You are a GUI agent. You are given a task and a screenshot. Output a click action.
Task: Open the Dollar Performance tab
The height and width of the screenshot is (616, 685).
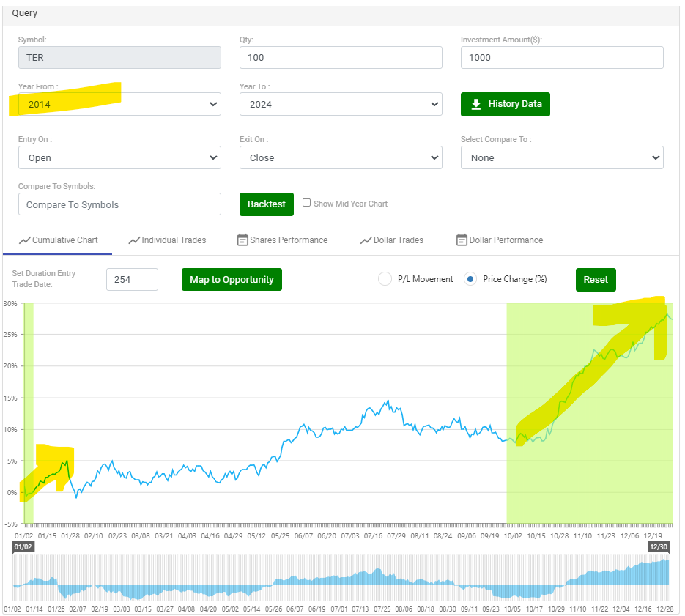500,240
